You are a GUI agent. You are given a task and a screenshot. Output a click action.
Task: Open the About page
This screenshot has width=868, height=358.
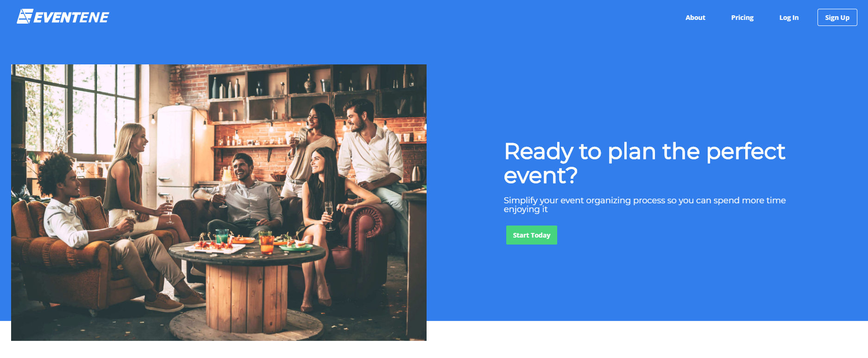pos(695,18)
